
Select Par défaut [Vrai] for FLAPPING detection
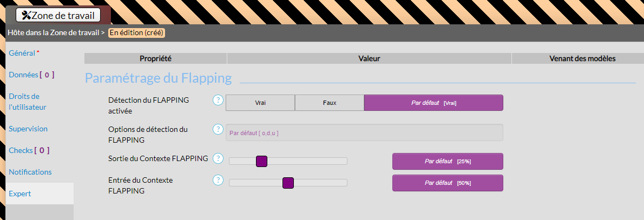coord(433,103)
